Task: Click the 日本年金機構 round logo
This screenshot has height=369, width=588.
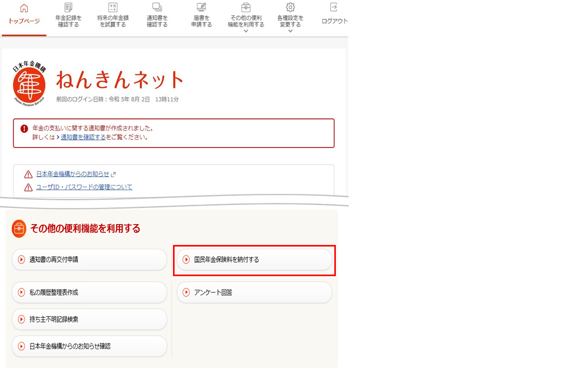Action: tap(29, 82)
